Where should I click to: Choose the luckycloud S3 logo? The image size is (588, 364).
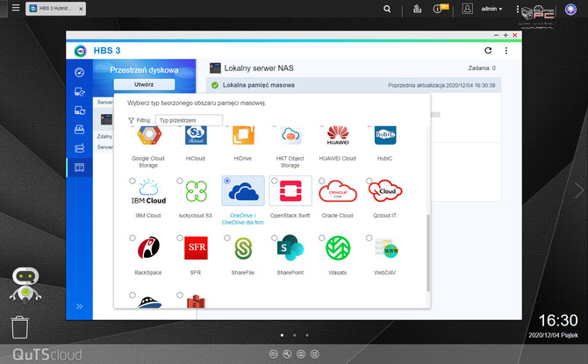[196, 191]
